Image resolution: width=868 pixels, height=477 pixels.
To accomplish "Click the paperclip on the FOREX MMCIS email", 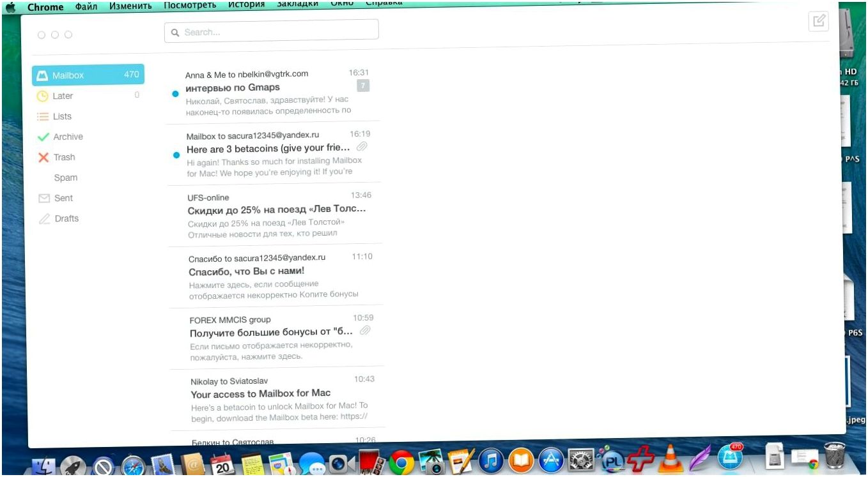I will [365, 330].
